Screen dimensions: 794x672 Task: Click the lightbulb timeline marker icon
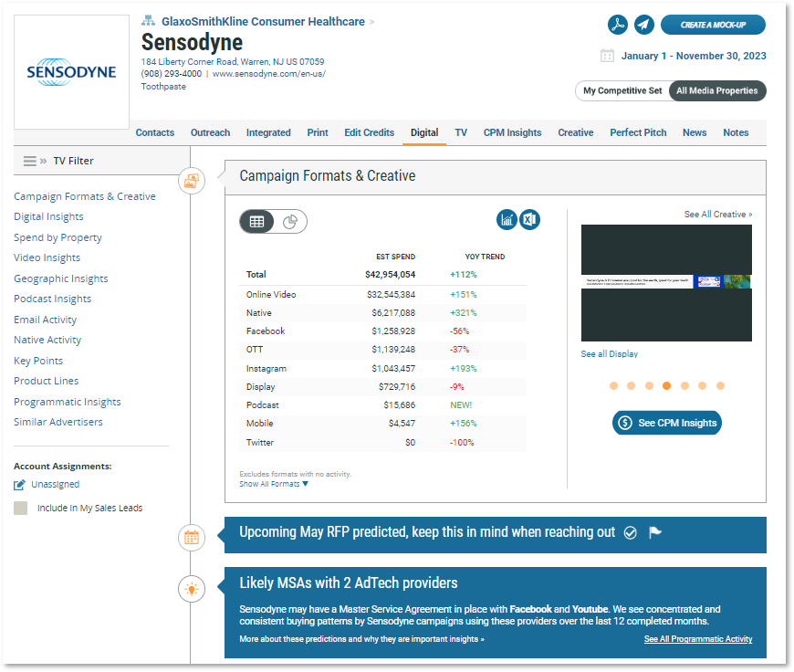(x=192, y=589)
